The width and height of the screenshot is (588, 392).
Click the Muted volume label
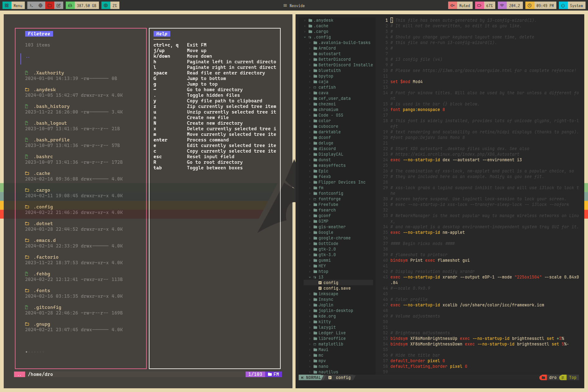465,6
